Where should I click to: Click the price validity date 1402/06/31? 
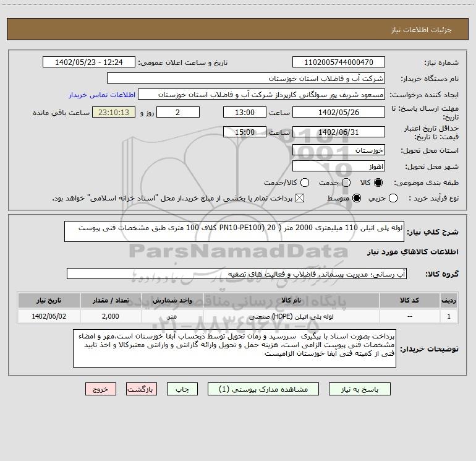[339, 132]
